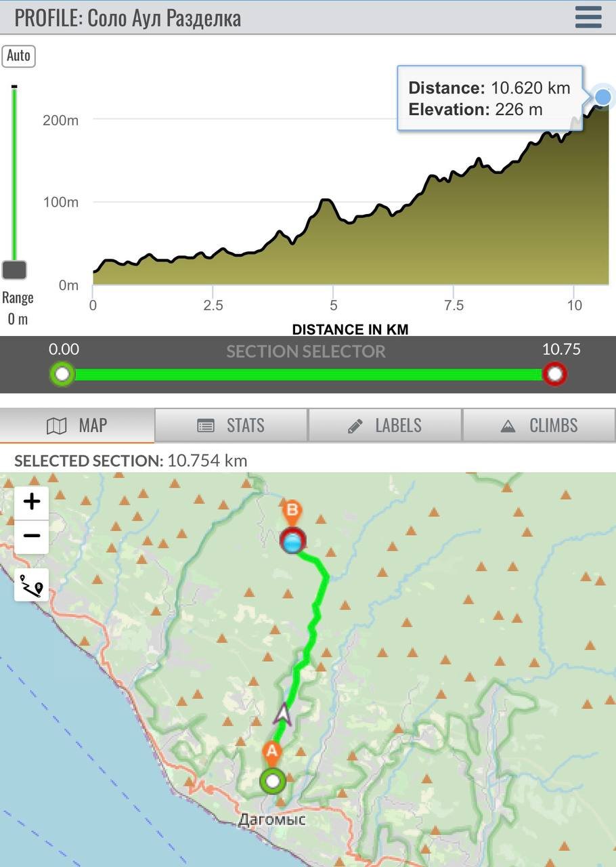Toggle the Auto range button
Viewport: 616px width, 867px height.
tap(18, 56)
